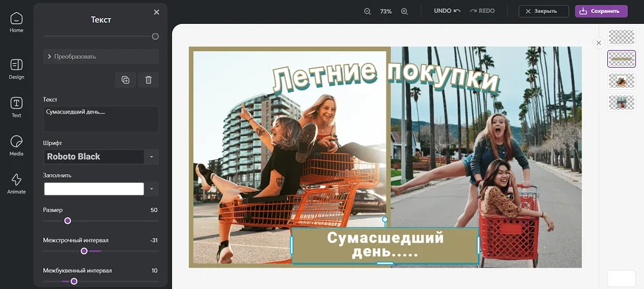Select the Text tool in sidebar
Image resolution: width=644 pixels, height=289 pixels.
[x=16, y=107]
